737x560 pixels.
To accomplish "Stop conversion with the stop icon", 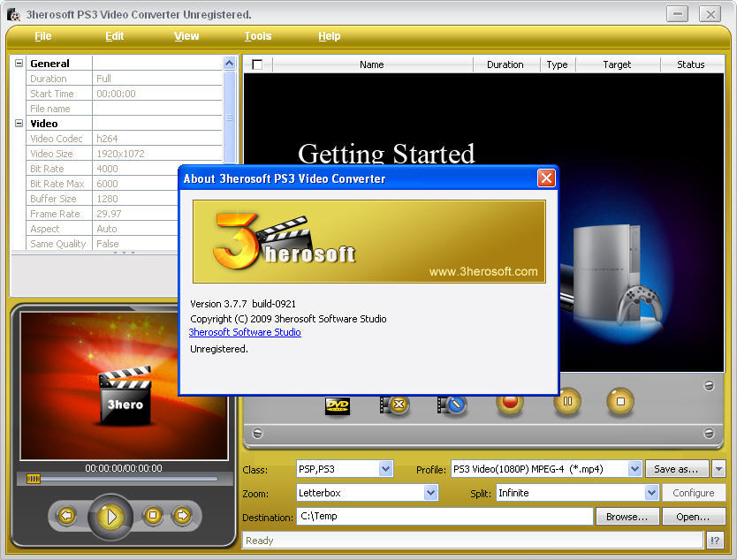I will pyautogui.click(x=619, y=402).
